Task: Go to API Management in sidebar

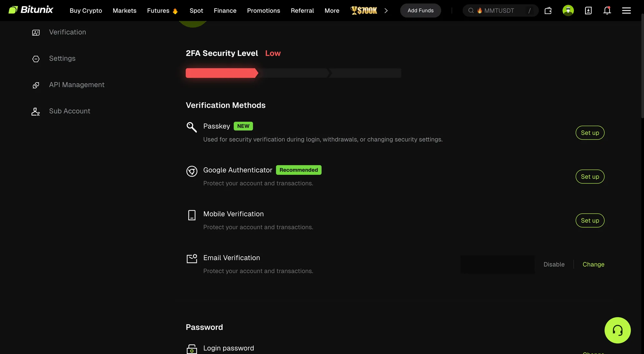Action: point(77,85)
